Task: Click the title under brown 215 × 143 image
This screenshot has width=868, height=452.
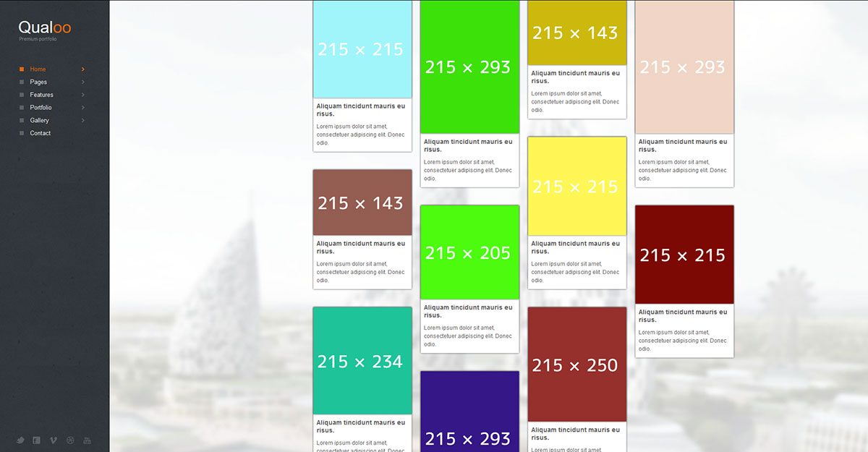Action: [x=360, y=247]
